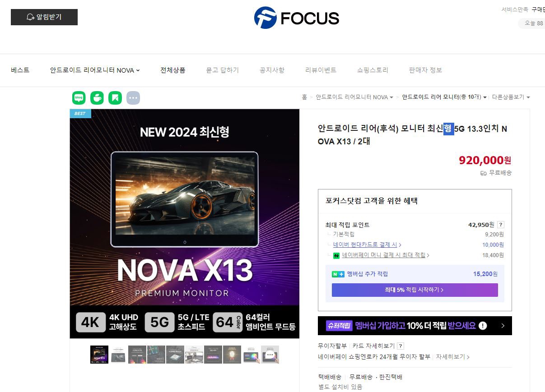The width and height of the screenshot is (545, 392).
Task: Expand 안드로이드 리어모니터 NOVA in the top menu
Action: [95, 70]
